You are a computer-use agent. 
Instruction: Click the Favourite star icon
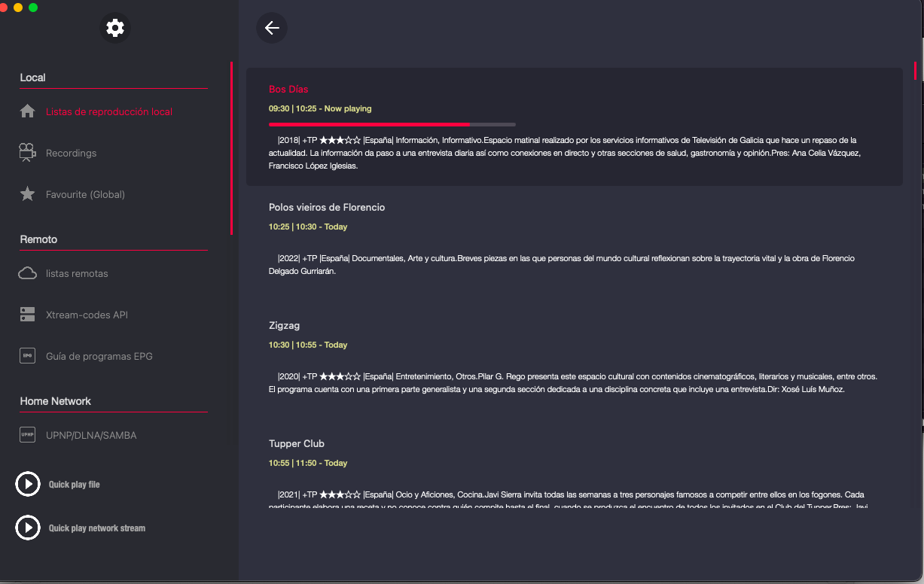[28, 194]
